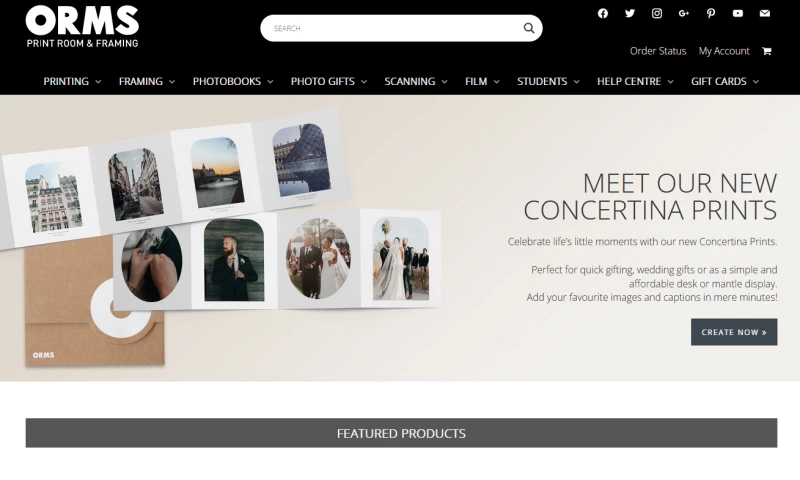Viewport: 800px width, 480px height.
Task: Open the Pinterest icon link
Action: click(711, 13)
